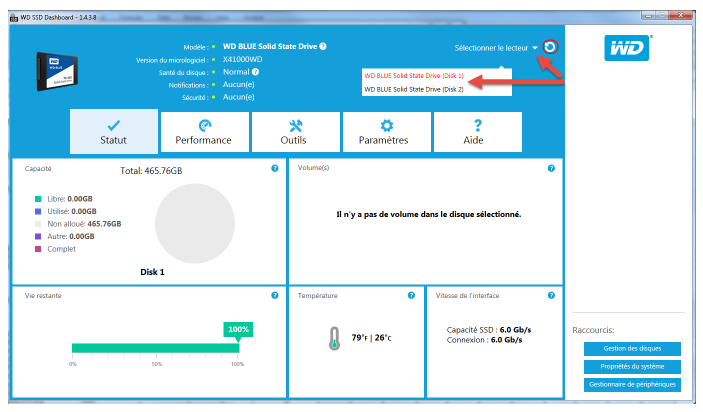Image resolution: width=703 pixels, height=412 pixels.
Task: Click the Volume(s) panel help icon
Action: point(551,169)
